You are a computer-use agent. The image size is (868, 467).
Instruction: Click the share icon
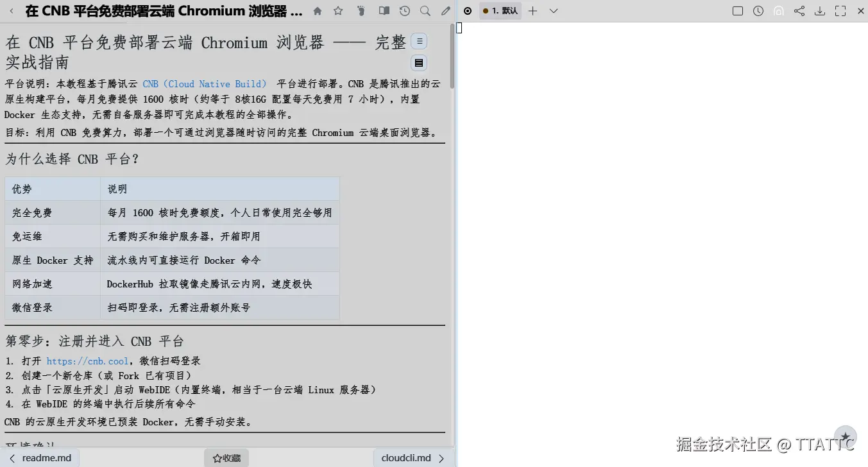pos(799,11)
